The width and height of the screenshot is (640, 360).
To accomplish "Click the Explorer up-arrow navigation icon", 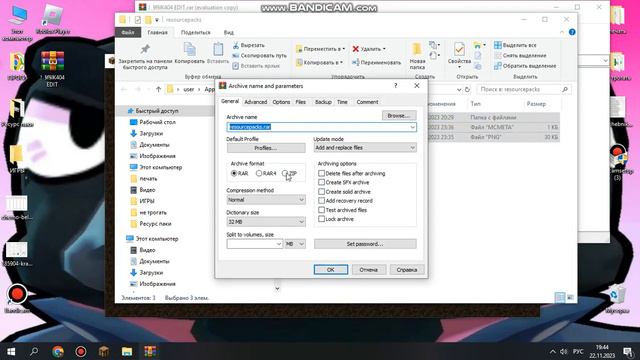I will (x=158, y=89).
